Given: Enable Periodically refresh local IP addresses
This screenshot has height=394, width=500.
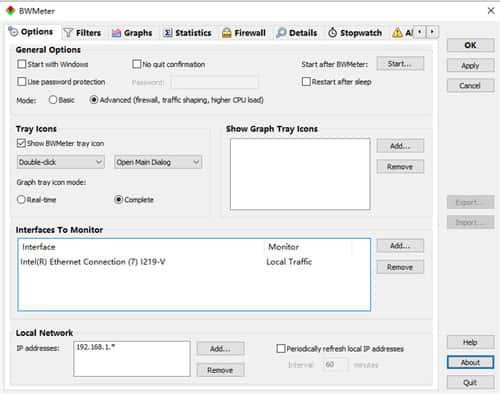Looking at the screenshot, I should click(281, 349).
